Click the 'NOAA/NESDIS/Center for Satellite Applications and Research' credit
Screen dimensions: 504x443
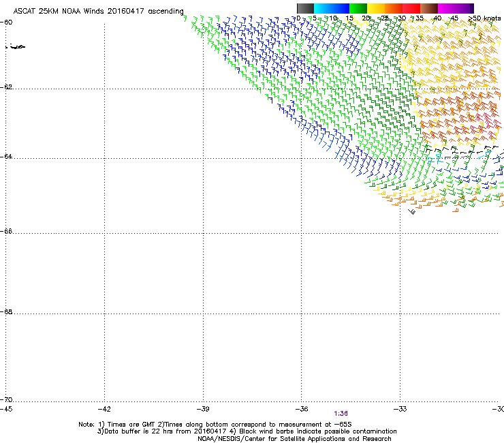pos(294,439)
